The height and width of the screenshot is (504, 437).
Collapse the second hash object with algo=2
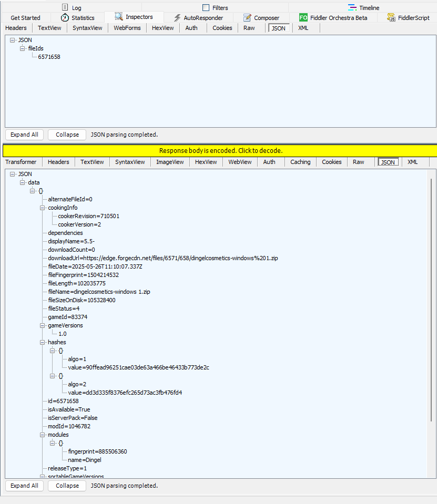pos(52,376)
